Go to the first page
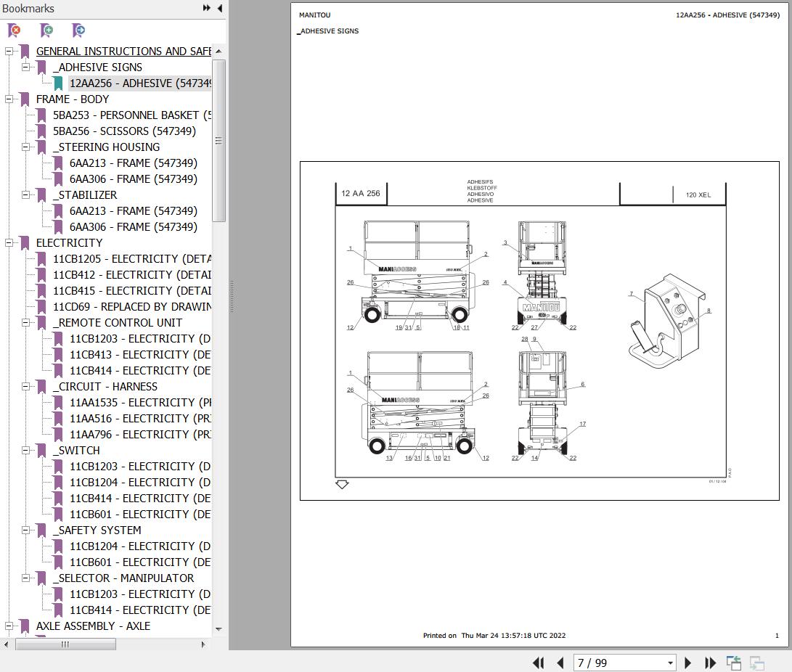The width and height of the screenshot is (792, 672). pos(539,663)
